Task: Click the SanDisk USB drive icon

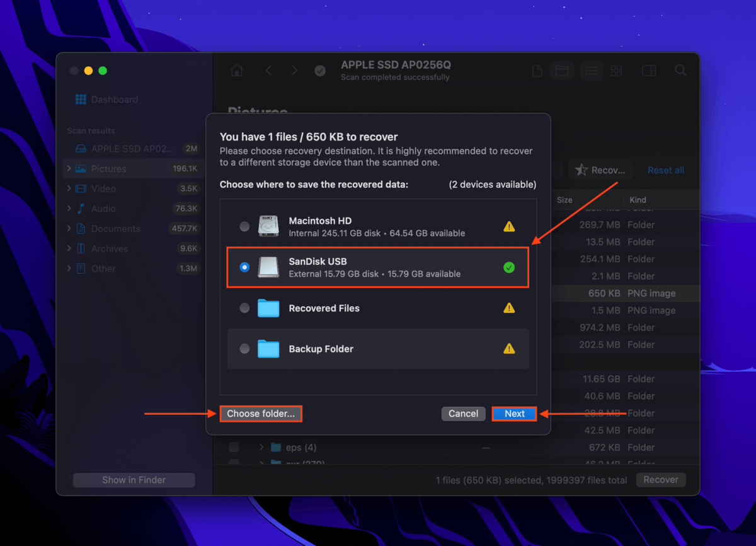Action: 268,267
